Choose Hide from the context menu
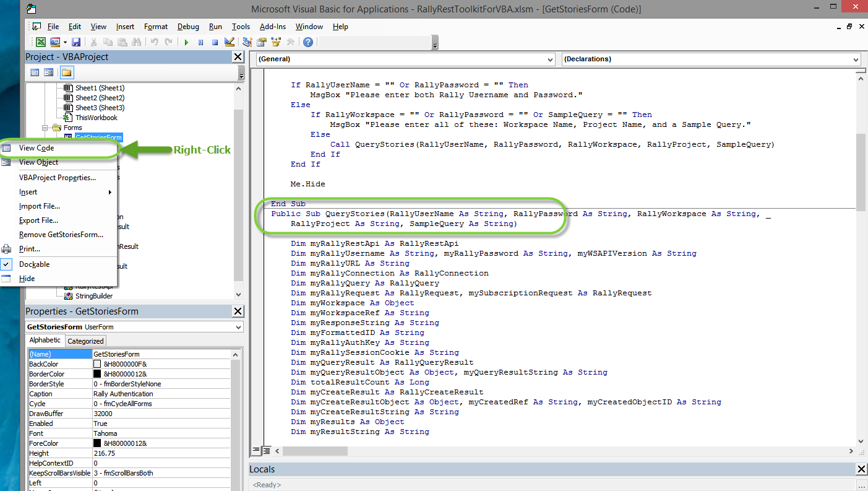This screenshot has width=868, height=491. pyautogui.click(x=27, y=279)
